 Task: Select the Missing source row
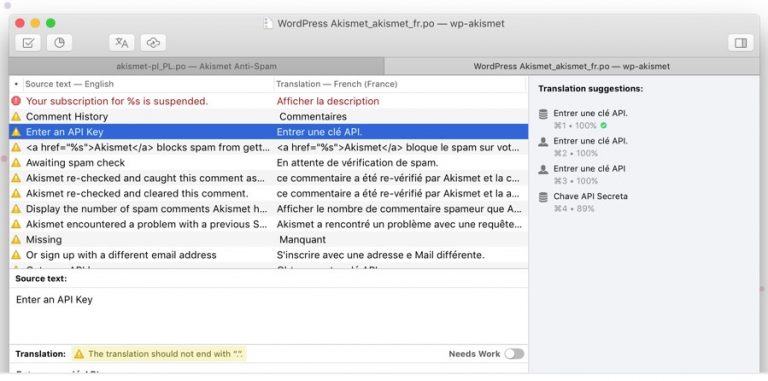268,239
